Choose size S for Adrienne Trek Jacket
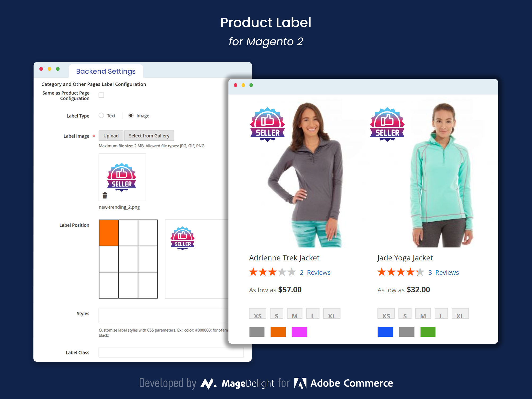The image size is (532, 399). (x=277, y=314)
